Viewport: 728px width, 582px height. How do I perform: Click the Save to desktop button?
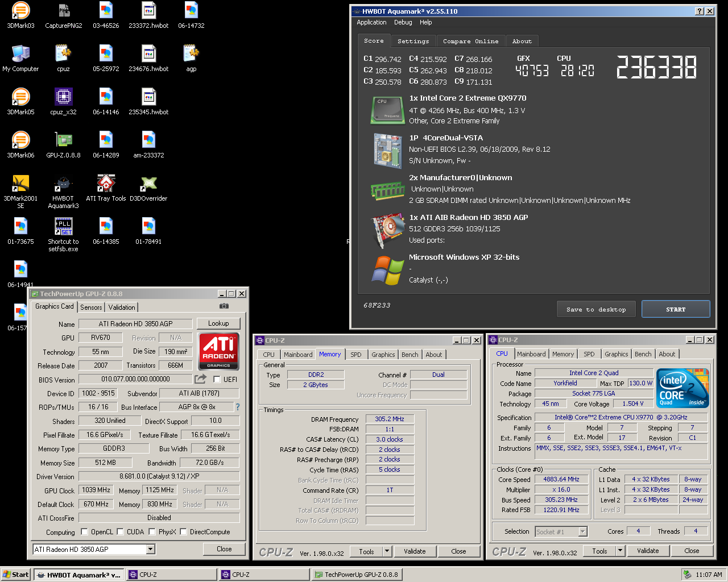(596, 309)
